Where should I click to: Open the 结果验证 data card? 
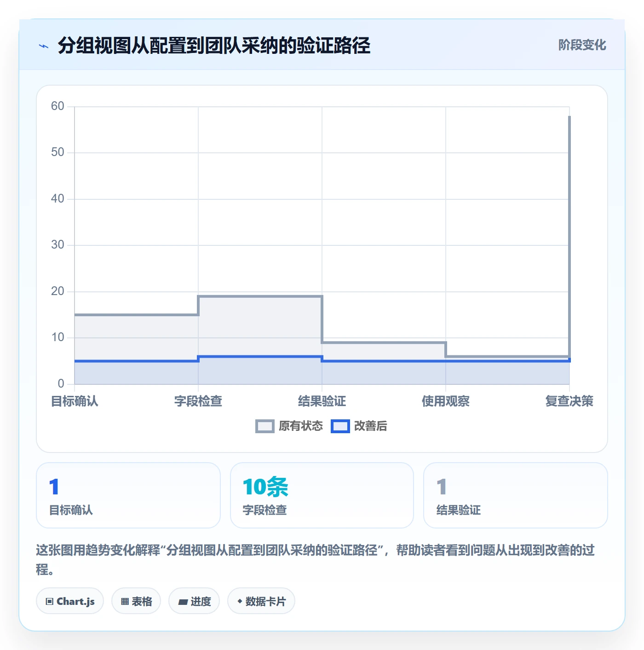pos(516,495)
